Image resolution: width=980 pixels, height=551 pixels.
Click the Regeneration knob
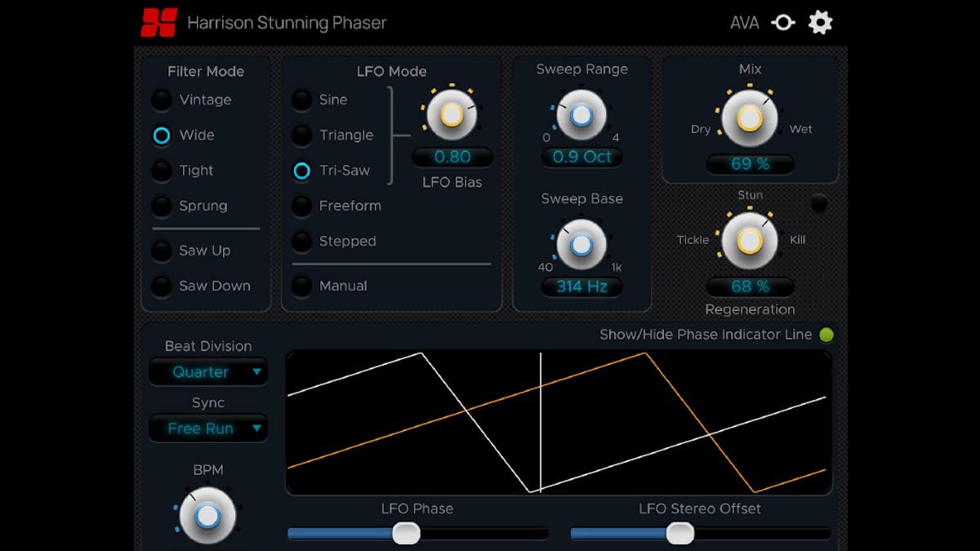pyautogui.click(x=749, y=241)
